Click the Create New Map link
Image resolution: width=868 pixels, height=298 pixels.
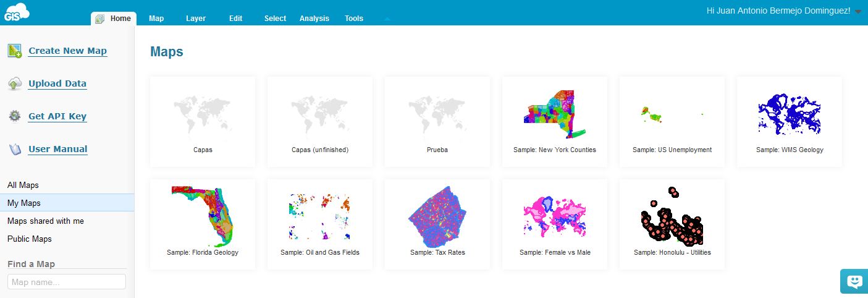(67, 51)
